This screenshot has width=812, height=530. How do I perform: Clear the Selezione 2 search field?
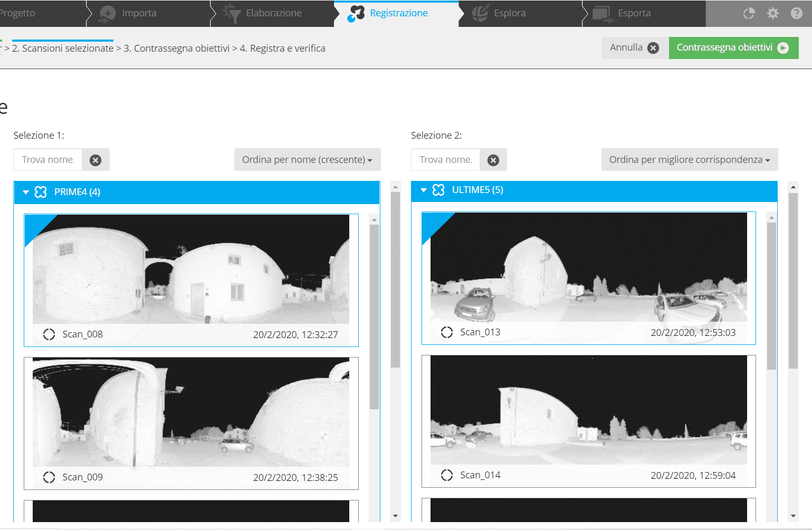click(493, 160)
